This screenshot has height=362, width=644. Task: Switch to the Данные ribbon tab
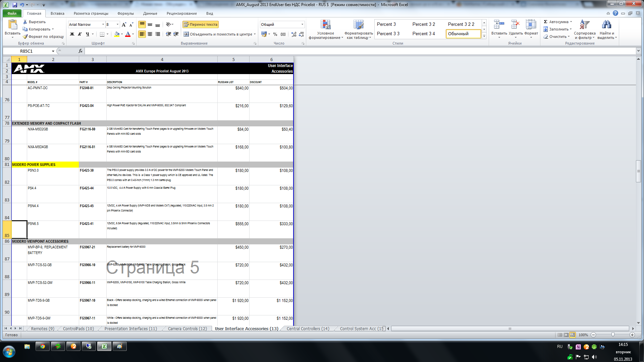150,13
